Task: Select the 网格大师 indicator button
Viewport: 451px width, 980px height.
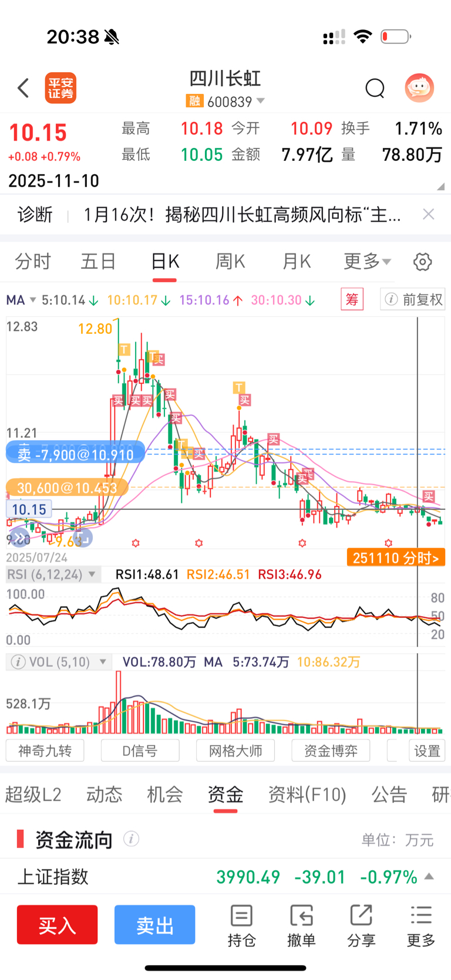Action: tap(235, 751)
